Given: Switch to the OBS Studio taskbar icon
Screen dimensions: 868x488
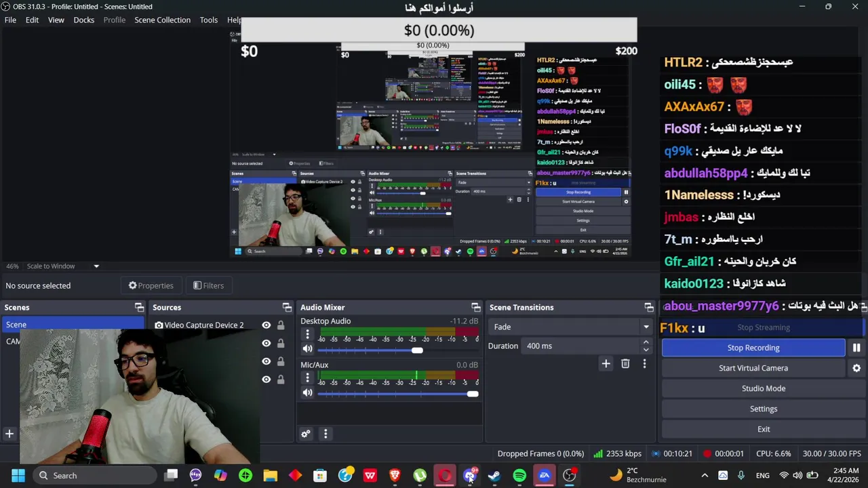Looking at the screenshot, I should click(570, 475).
